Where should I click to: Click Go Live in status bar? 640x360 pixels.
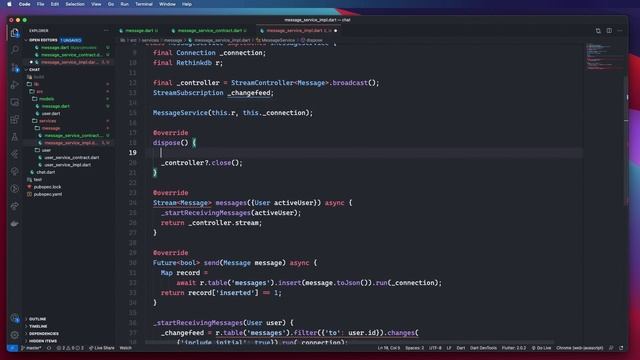[x=541, y=348]
